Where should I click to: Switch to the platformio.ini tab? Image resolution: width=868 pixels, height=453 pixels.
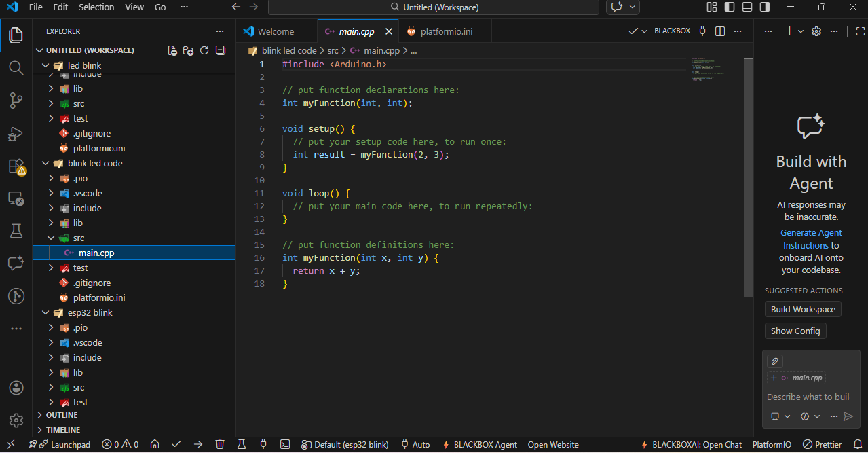(x=448, y=31)
